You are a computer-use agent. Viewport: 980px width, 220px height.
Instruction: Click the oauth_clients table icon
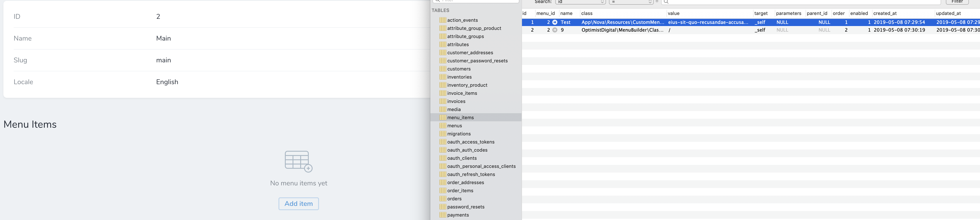point(442,158)
